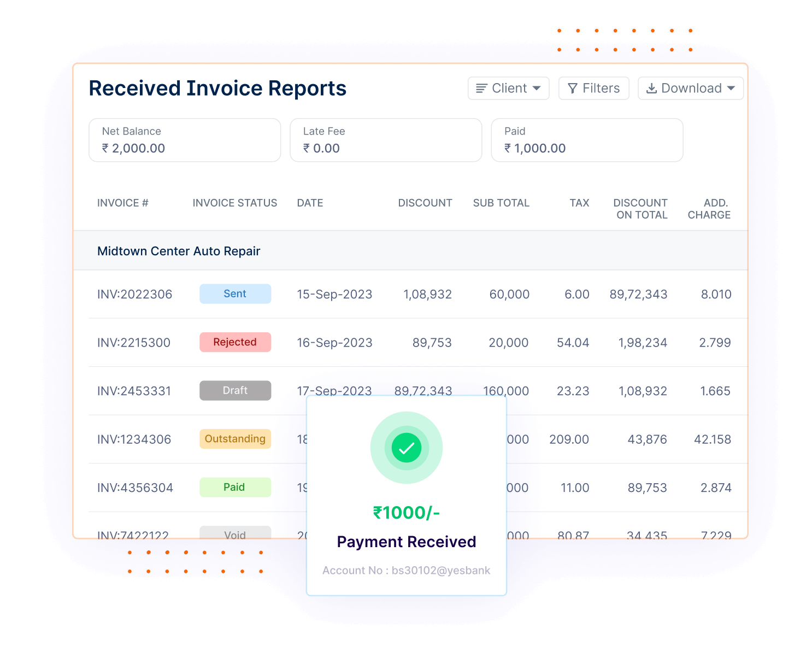This screenshot has height=657, width=812.
Task: Open invoice INV:2453331
Action: pos(134,391)
